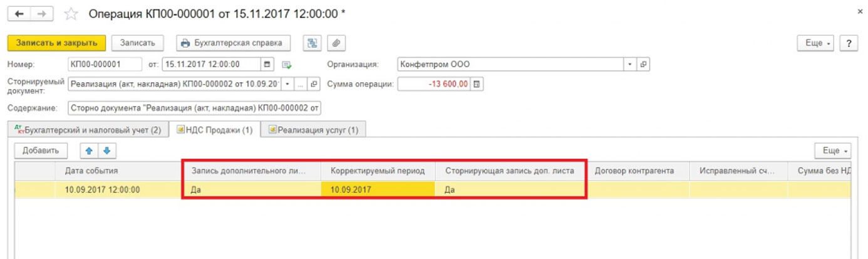This screenshot has height=259, width=868.
Task: Open calculator for Сумма операции
Action: pos(477,84)
